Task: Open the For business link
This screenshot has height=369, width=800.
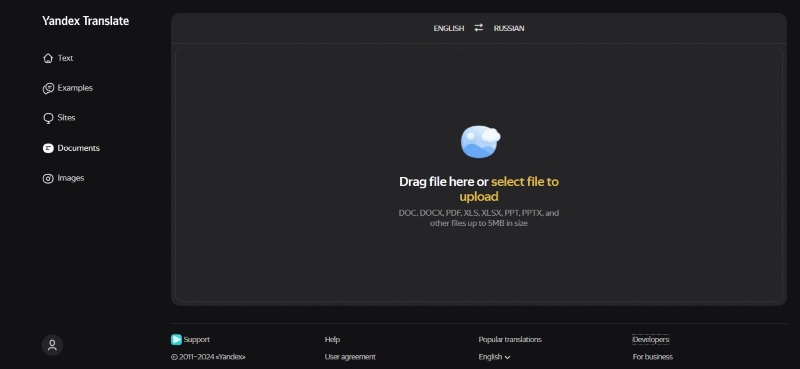Action: [653, 357]
